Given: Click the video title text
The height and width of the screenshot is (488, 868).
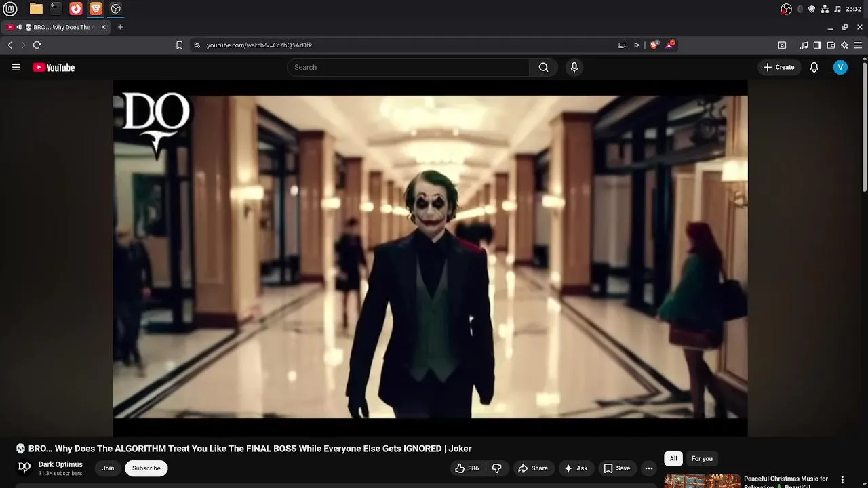Looking at the screenshot, I should [243, 449].
